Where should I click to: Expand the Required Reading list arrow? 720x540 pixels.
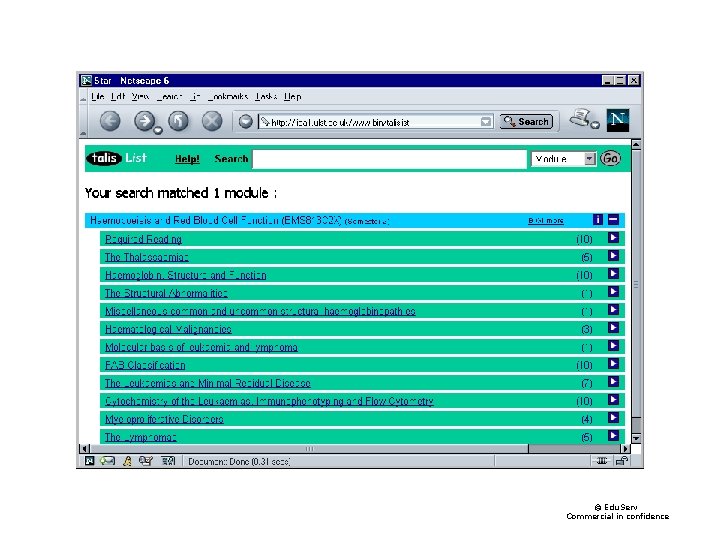click(613, 237)
